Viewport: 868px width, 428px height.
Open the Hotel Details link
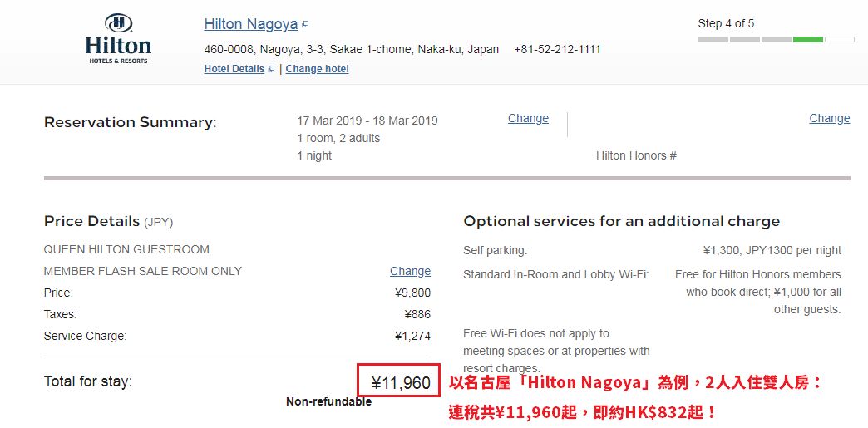coord(234,69)
